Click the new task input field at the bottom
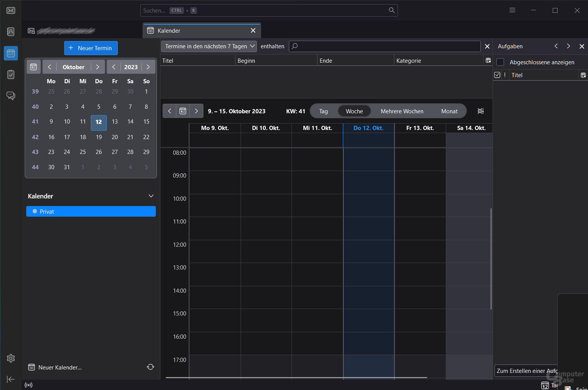Image resolution: width=588 pixels, height=390 pixels. point(526,371)
